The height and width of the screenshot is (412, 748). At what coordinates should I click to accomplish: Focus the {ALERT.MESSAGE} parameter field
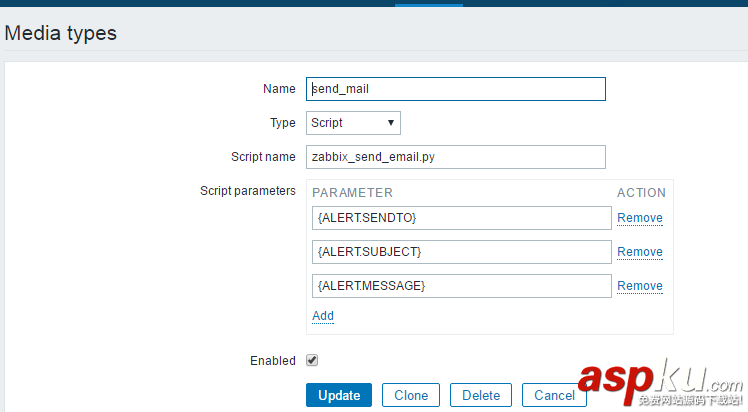(461, 286)
